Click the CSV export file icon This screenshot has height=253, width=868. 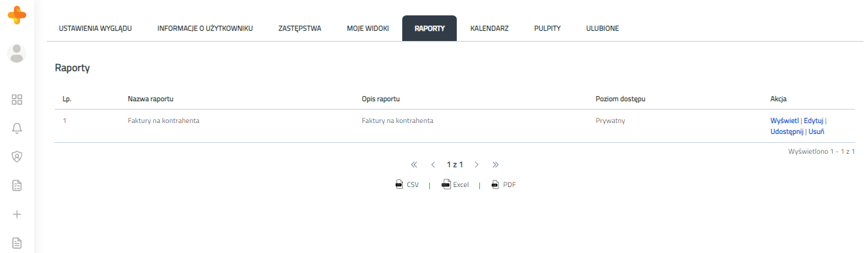[x=399, y=184]
